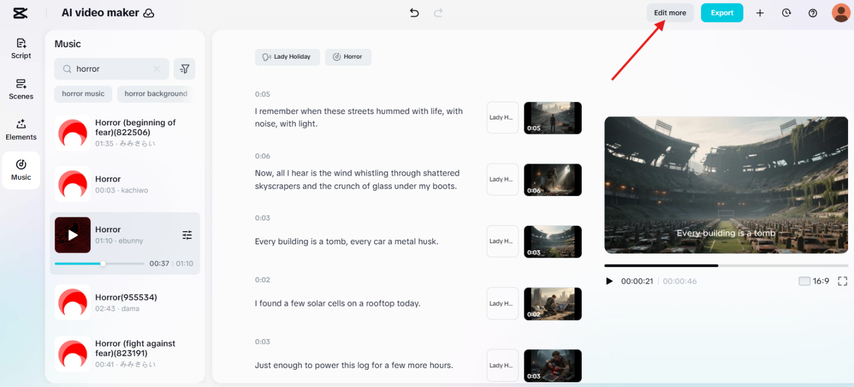This screenshot has height=387, width=854.
Task: Select the Horror(955534) track by dama
Action: [125, 302]
